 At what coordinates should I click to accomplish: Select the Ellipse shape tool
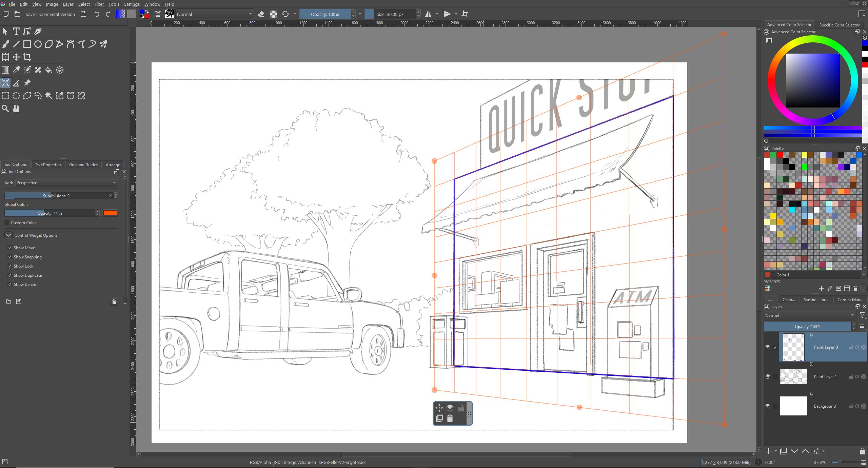pyautogui.click(x=38, y=44)
